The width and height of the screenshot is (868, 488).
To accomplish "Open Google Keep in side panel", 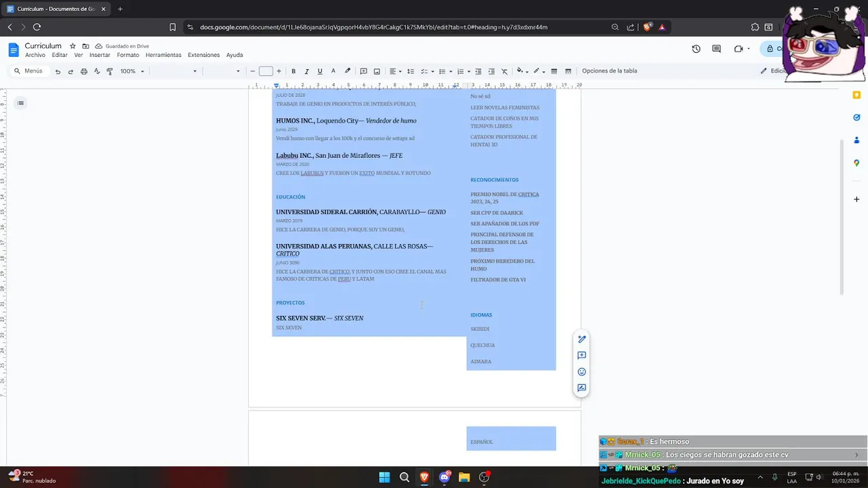I will pyautogui.click(x=856, y=96).
